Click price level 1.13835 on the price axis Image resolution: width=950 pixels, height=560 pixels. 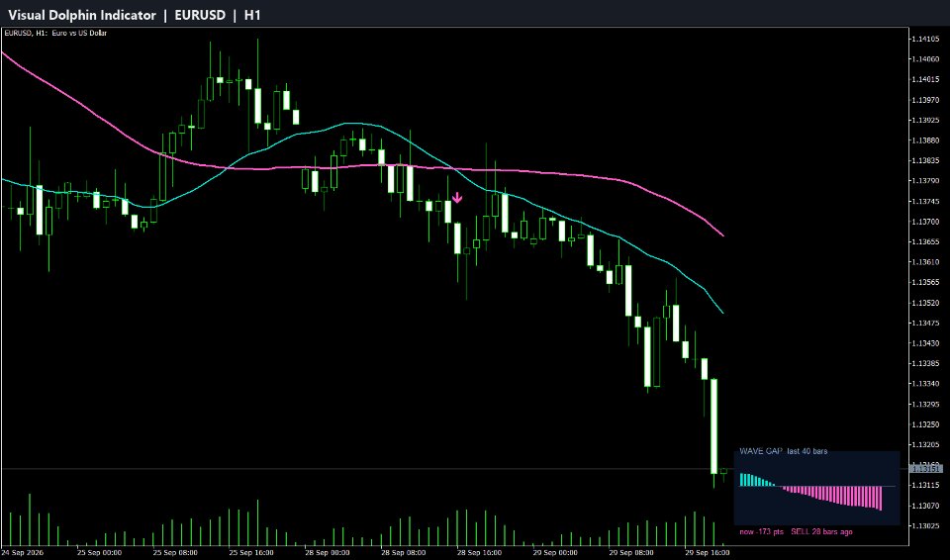tap(924, 160)
